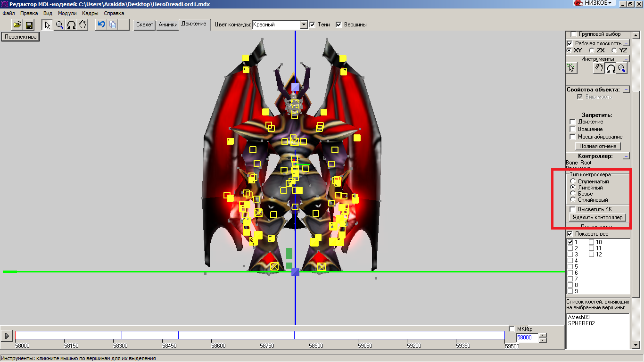Screen dimensions: 644x362
Task: Activate rotate tool in Инструменты panel
Action: click(611, 68)
